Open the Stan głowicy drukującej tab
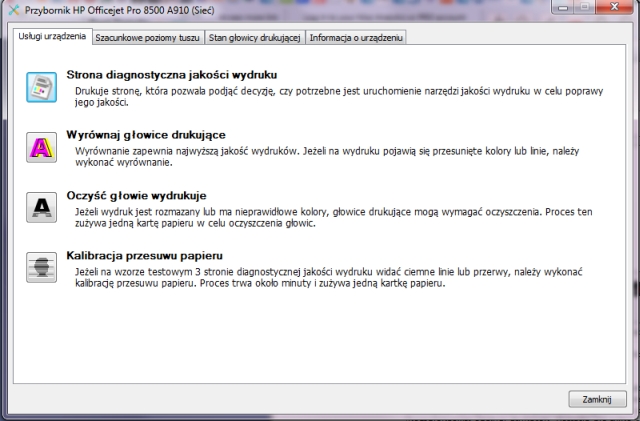Viewport: 640px width, 421px height. (x=254, y=38)
